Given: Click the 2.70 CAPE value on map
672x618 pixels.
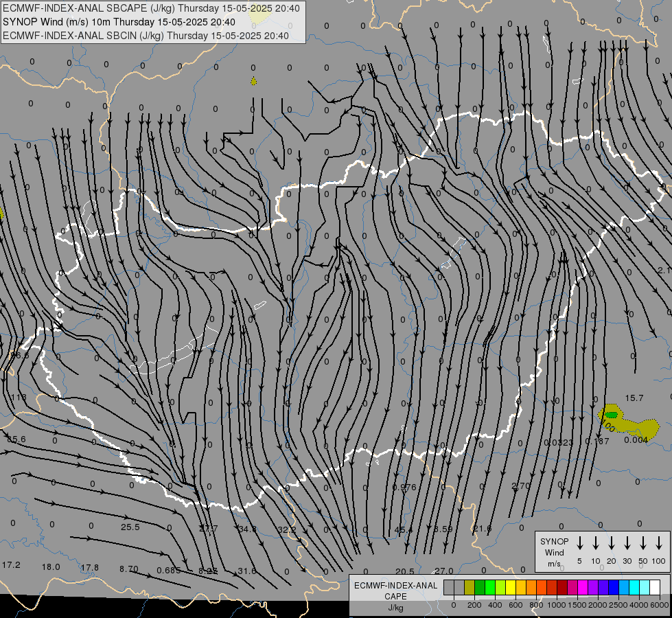Looking at the screenshot, I should point(521,486).
